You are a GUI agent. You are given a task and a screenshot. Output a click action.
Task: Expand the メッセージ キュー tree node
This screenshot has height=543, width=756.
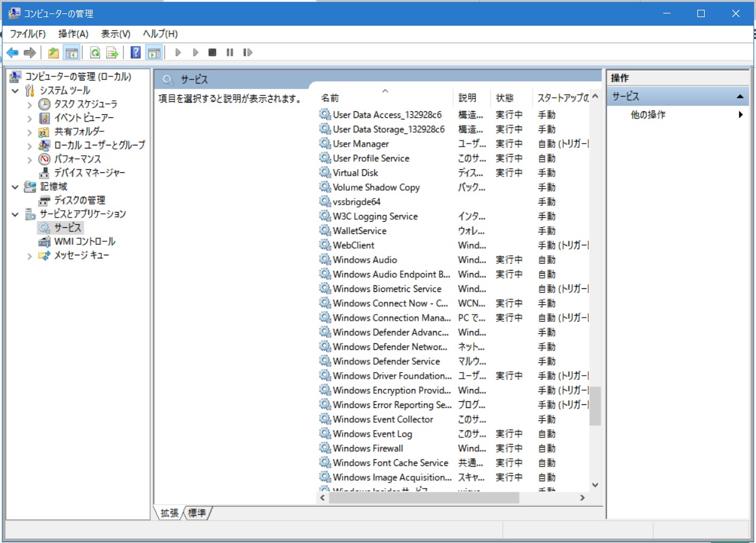[x=30, y=256]
